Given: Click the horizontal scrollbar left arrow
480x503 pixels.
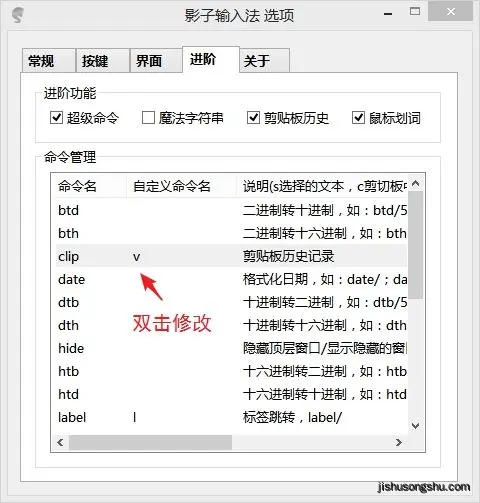Looking at the screenshot, I should click(60, 443).
